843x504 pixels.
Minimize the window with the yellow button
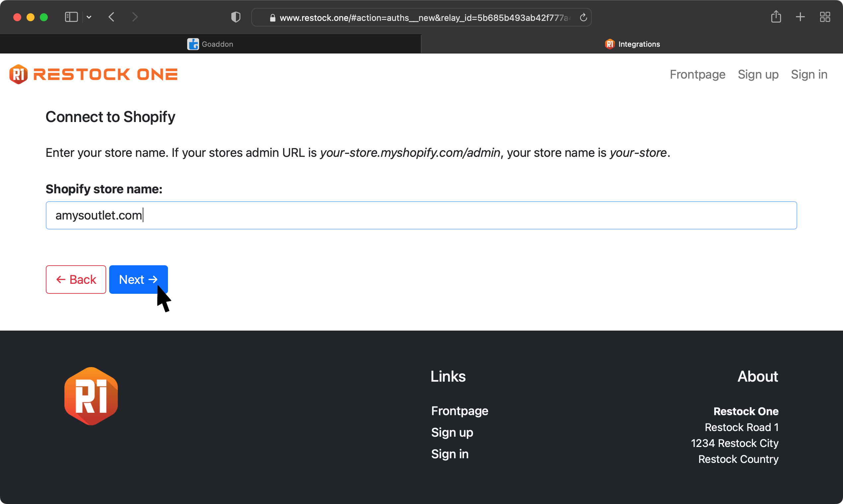pos(30,17)
